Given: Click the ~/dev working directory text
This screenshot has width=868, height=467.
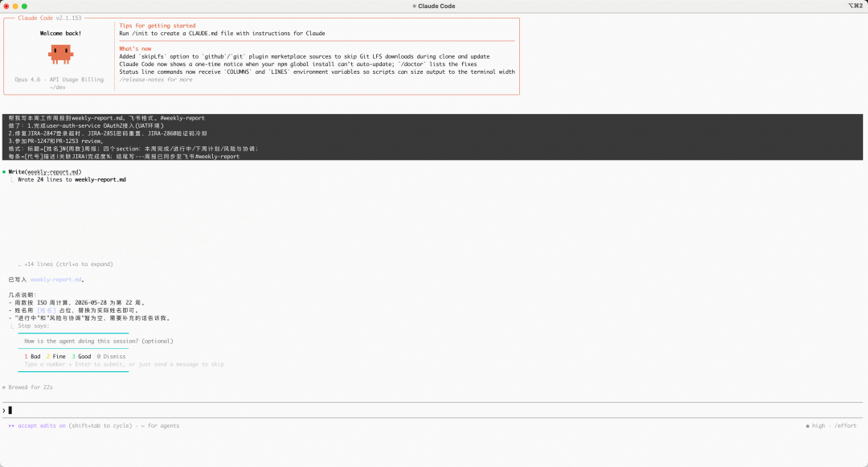Looking at the screenshot, I should (58, 88).
